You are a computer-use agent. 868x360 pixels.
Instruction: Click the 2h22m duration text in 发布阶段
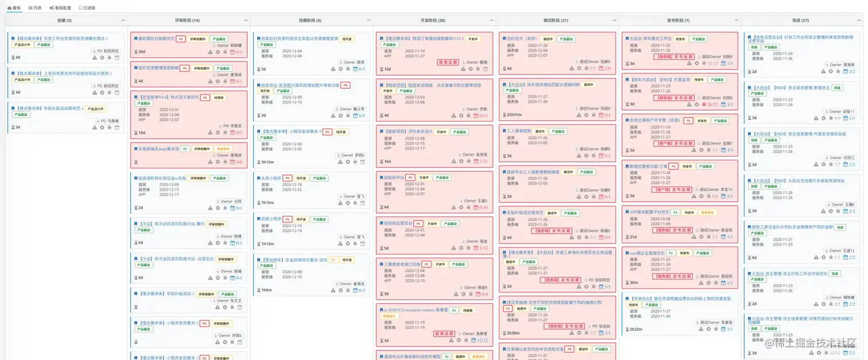(x=636, y=330)
